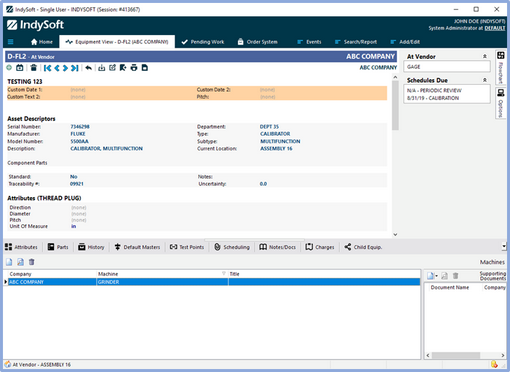Open the Events menu
The image size is (510, 372).
[309, 42]
